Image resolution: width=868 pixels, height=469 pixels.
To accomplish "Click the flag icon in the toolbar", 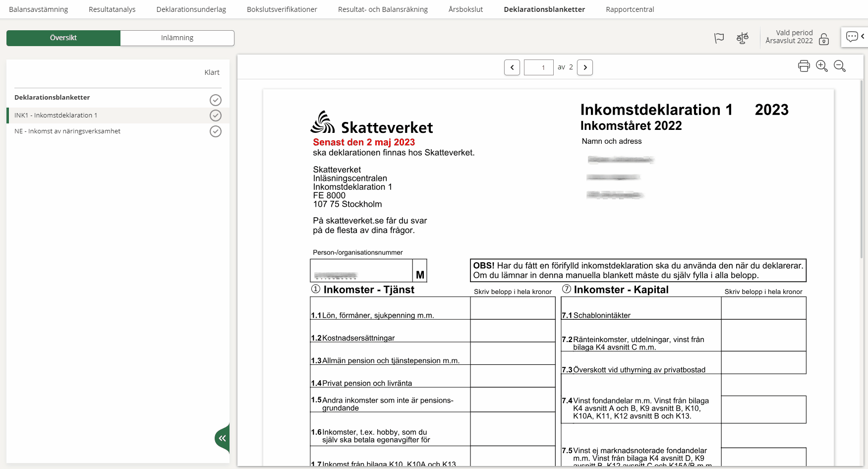I will 719,38.
